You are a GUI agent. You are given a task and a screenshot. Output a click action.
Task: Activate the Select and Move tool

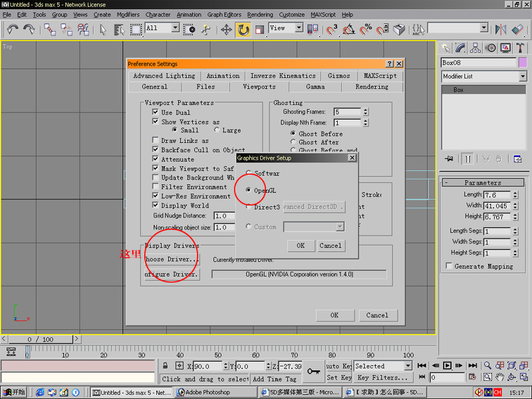(x=226, y=30)
